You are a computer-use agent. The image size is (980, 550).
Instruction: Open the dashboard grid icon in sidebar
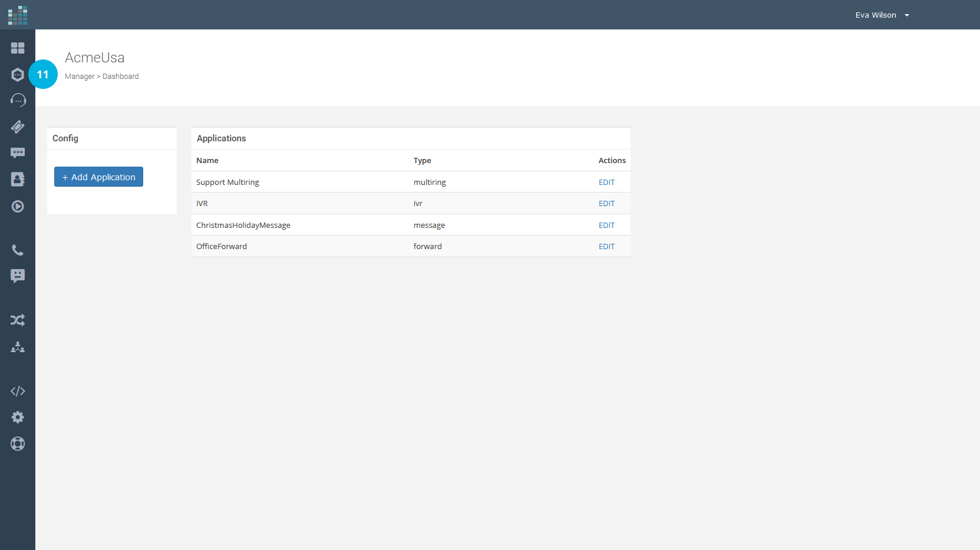pos(18,48)
